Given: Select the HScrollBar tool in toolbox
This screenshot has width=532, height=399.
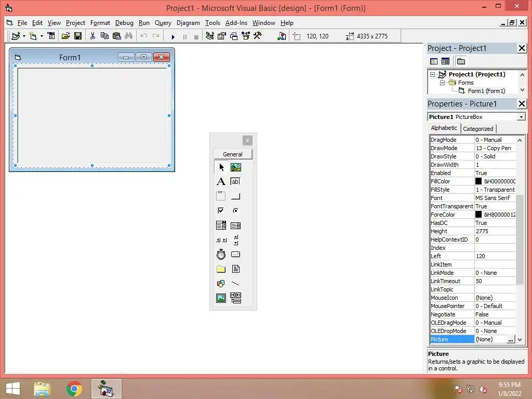Looking at the screenshot, I should tap(221, 240).
